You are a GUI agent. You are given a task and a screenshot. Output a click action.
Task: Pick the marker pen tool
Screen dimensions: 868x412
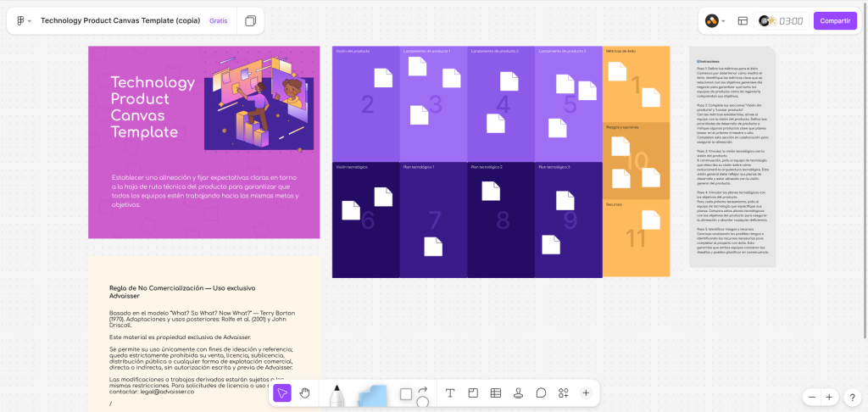tap(337, 395)
